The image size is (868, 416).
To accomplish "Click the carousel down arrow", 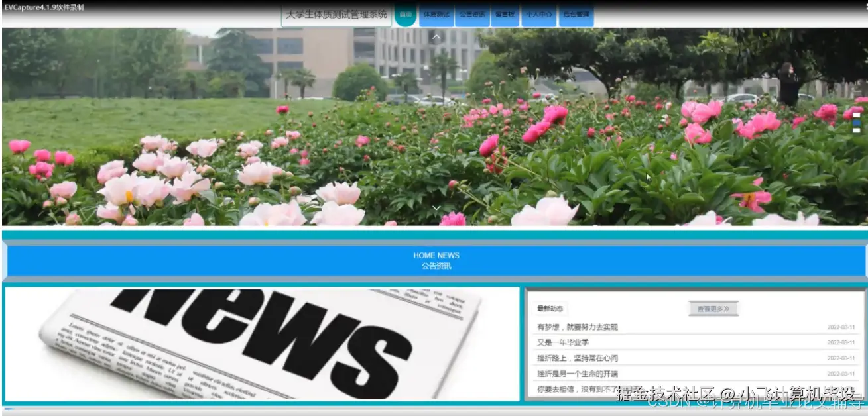I will click(x=436, y=208).
